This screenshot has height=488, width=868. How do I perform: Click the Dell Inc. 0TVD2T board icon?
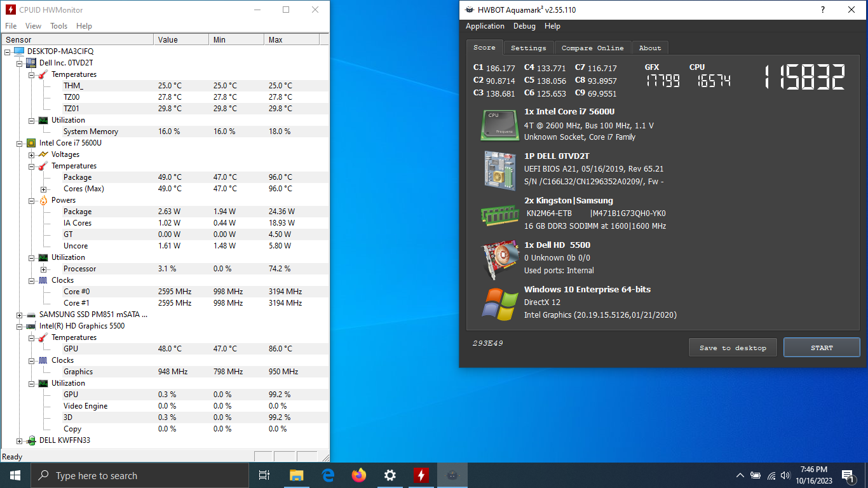point(31,63)
